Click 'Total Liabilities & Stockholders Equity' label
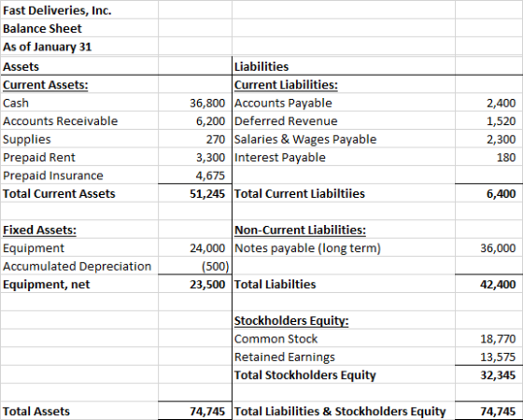Image resolution: width=523 pixels, height=420 pixels. click(x=340, y=412)
